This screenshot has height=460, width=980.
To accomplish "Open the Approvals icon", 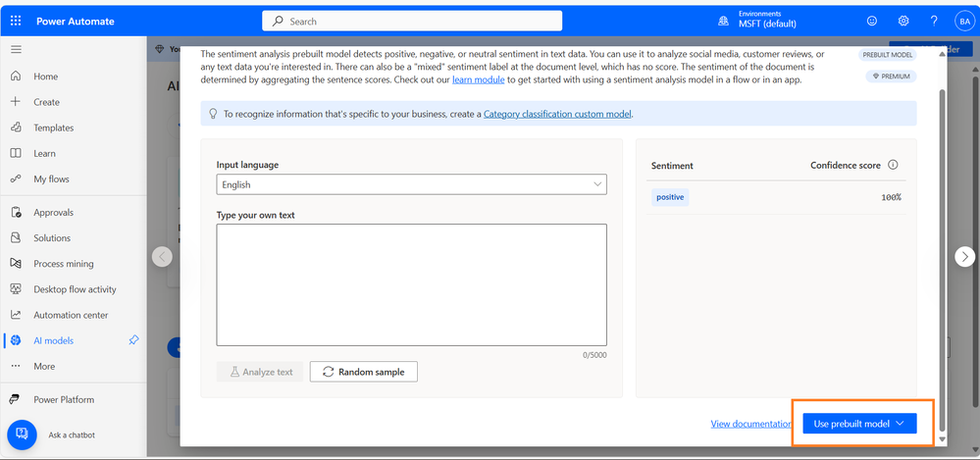I will point(17,213).
